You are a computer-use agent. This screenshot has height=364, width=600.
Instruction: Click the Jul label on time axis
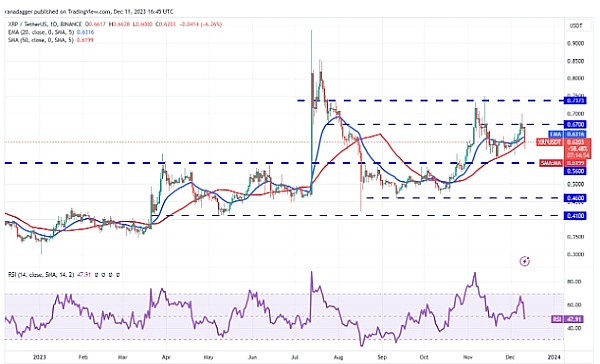pyautogui.click(x=295, y=357)
